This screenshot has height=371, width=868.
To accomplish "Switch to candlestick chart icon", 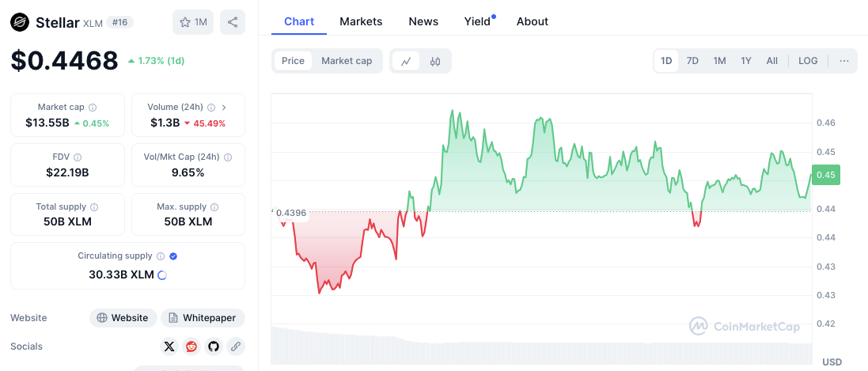I will [x=435, y=61].
